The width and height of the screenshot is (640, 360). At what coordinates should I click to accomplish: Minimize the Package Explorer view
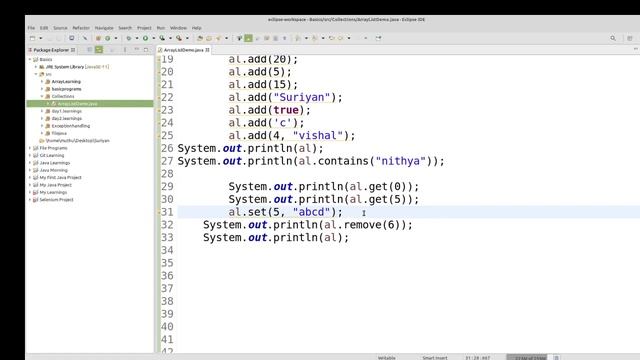[x=137, y=49]
